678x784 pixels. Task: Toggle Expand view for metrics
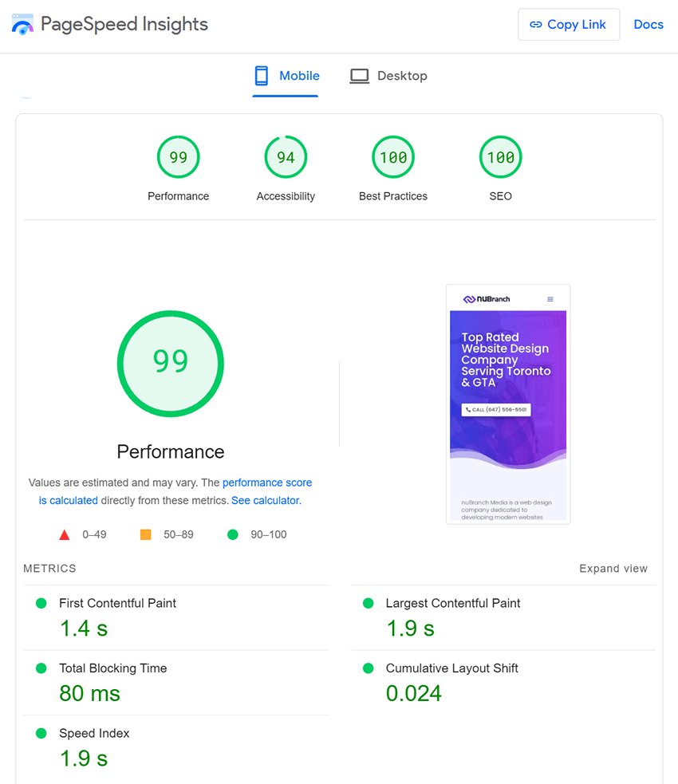pyautogui.click(x=613, y=569)
